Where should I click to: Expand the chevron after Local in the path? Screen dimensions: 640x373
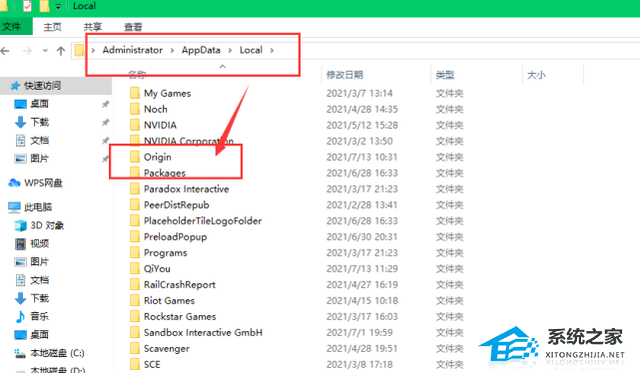(x=272, y=50)
